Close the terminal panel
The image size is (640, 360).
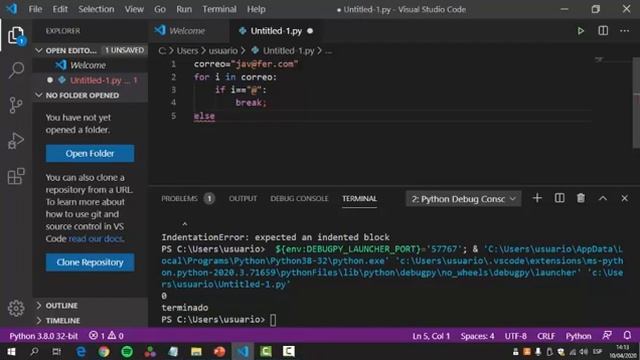point(624,198)
